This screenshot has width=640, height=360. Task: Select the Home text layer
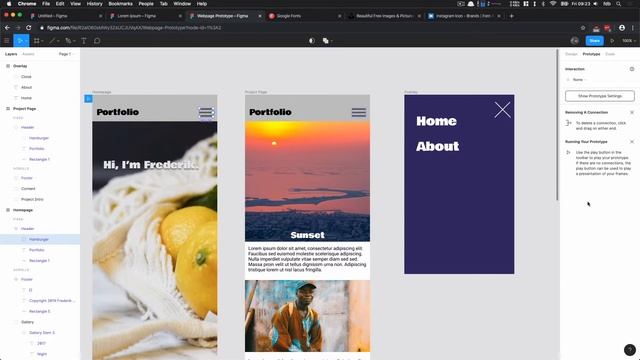click(x=26, y=98)
